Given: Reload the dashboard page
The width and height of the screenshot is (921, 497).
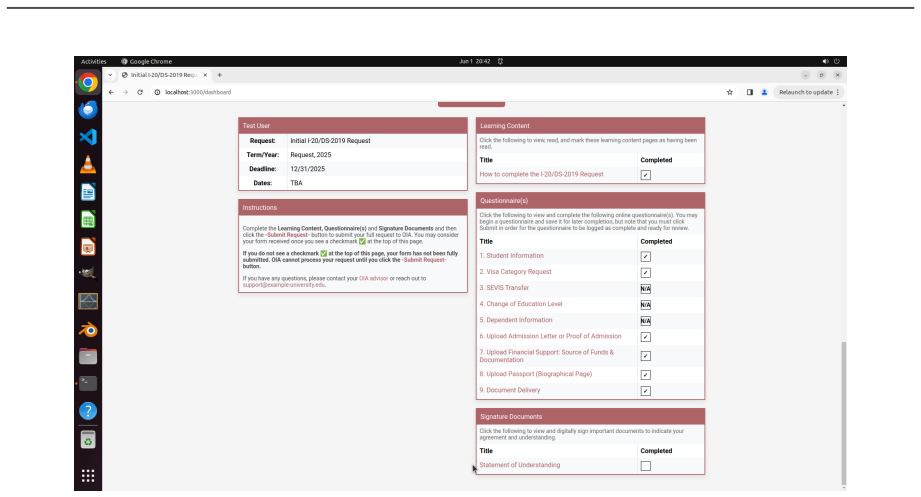Looking at the screenshot, I should point(140,92).
